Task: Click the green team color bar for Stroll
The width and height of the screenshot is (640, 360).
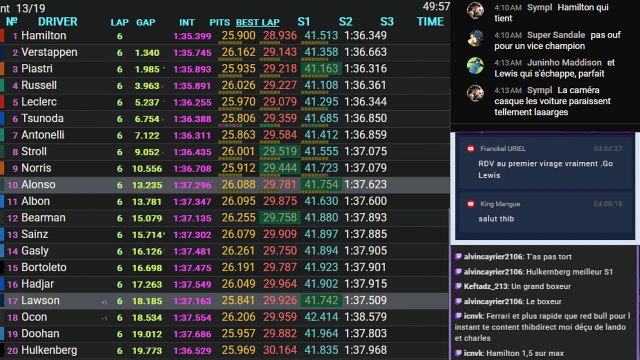Action: point(2,151)
